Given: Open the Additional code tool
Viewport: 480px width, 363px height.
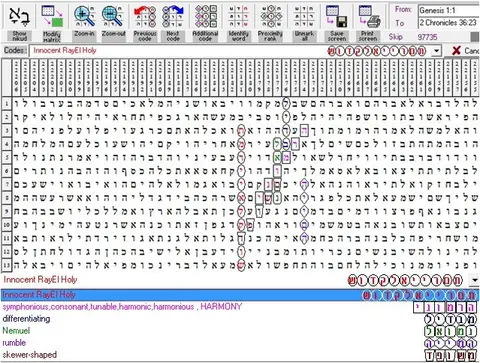Looking at the screenshot, I should point(205,22).
